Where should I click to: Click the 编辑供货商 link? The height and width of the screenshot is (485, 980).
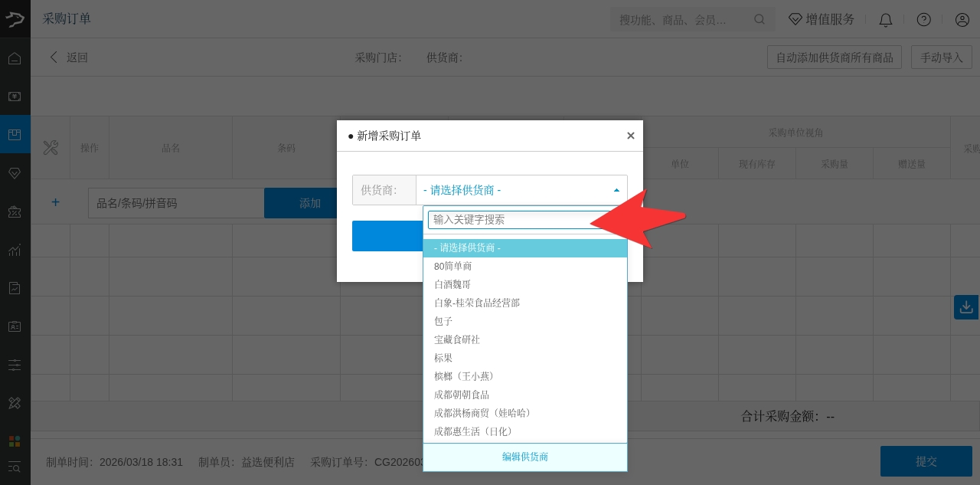[525, 457]
